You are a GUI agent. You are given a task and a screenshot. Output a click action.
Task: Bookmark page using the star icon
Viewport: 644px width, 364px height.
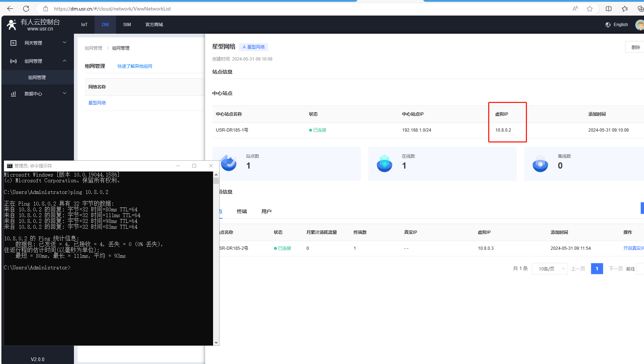[590, 9]
